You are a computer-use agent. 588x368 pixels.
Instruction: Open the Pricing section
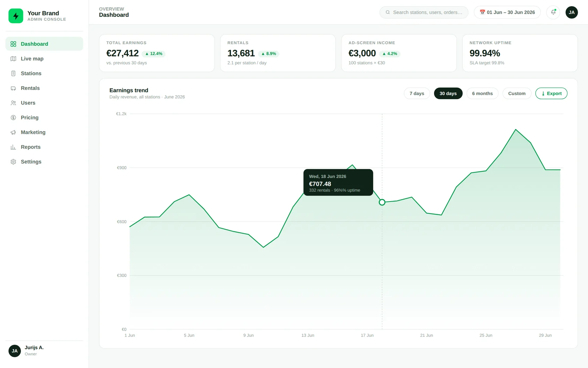(x=44, y=117)
